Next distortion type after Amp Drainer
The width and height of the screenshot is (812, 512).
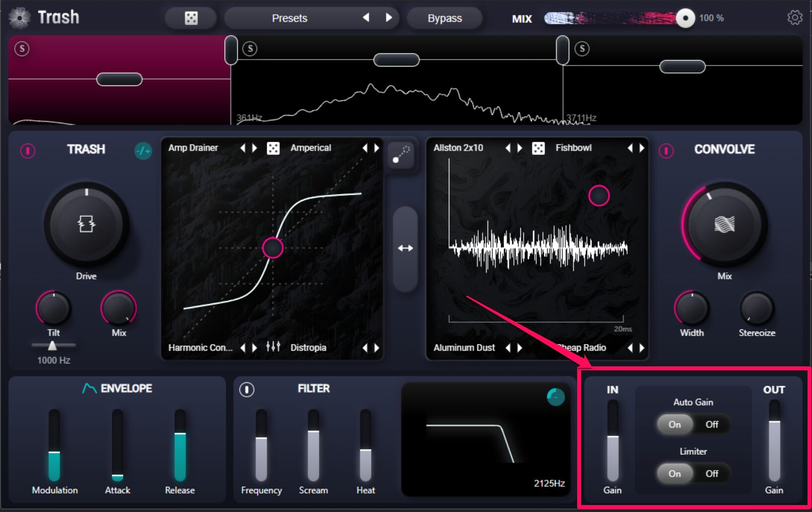click(255, 148)
